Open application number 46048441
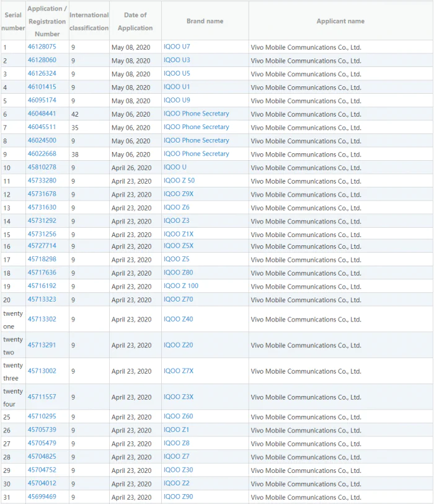The height and width of the screenshot is (504, 434). [42, 114]
